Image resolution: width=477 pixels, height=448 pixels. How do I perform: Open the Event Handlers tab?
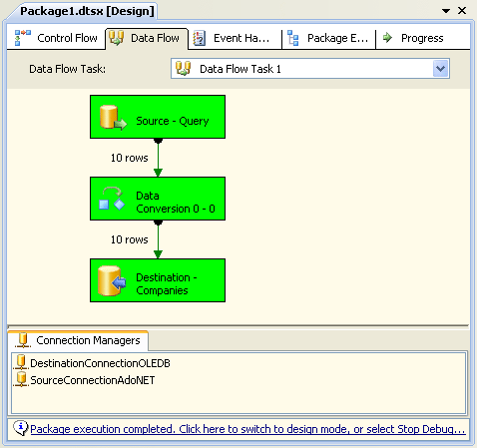pos(235,38)
